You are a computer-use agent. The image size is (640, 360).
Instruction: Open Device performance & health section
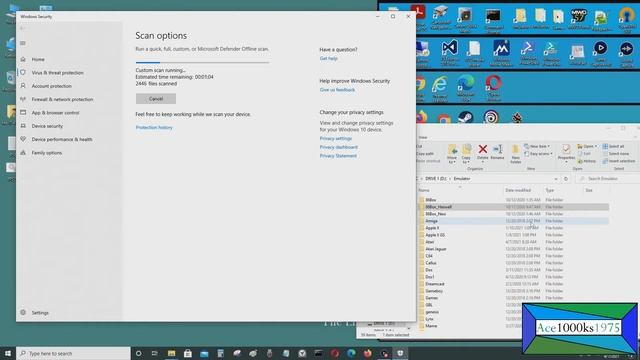[62, 139]
